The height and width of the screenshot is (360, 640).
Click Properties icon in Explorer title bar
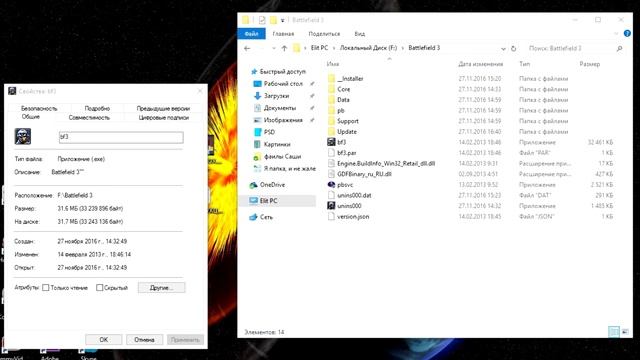(262, 20)
